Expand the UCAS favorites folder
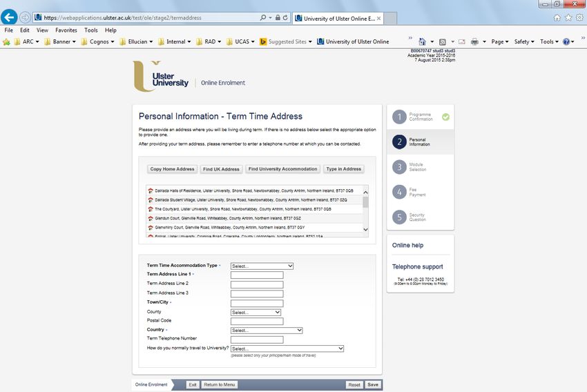 (x=240, y=41)
